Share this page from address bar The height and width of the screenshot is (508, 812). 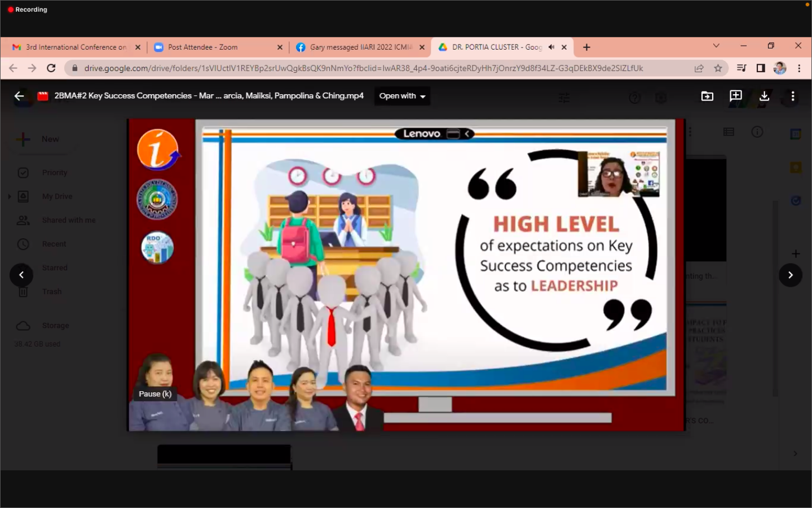699,68
